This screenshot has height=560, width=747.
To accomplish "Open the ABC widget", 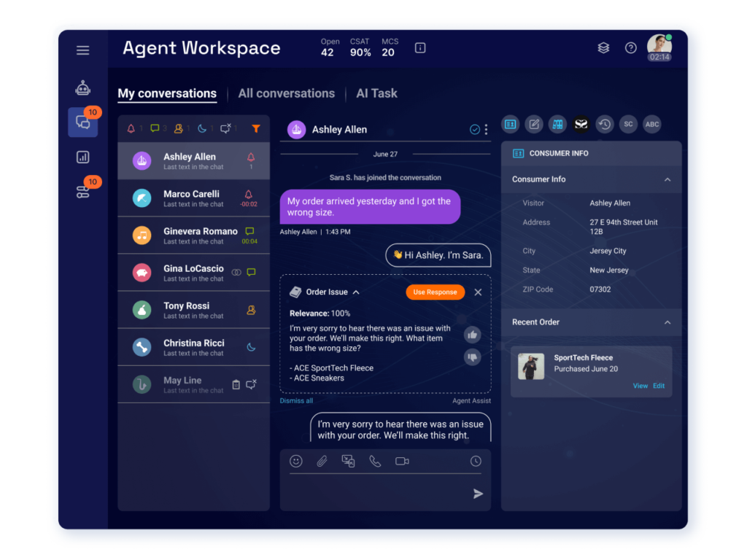I will pos(651,124).
